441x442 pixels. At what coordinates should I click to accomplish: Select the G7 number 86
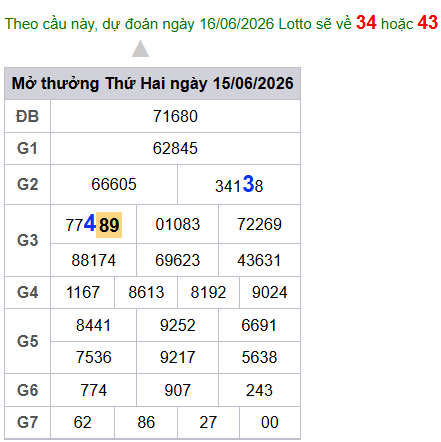coord(146,422)
